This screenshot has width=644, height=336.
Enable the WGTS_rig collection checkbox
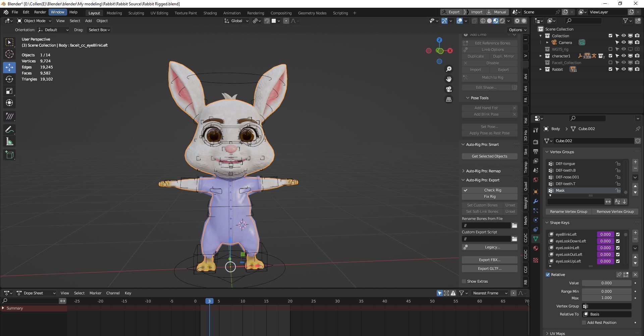point(610,49)
